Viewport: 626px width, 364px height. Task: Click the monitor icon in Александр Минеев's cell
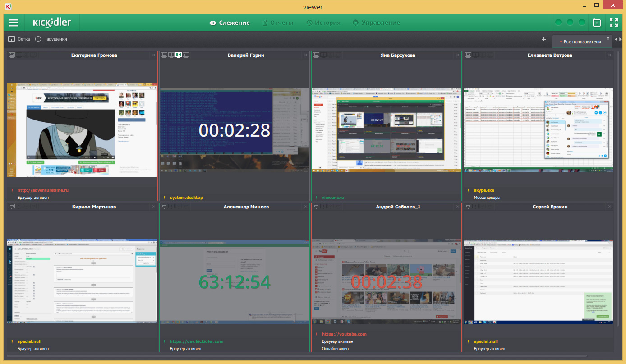coord(164,207)
